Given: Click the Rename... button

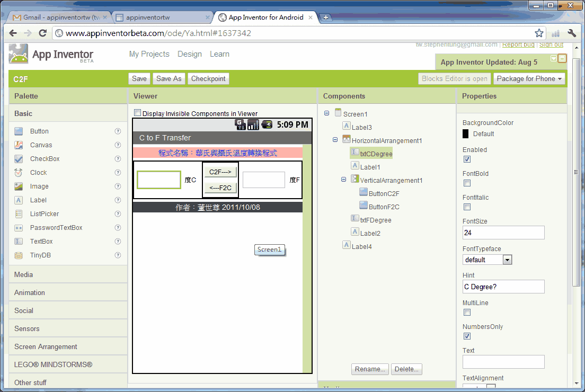Looking at the screenshot, I should point(370,369).
